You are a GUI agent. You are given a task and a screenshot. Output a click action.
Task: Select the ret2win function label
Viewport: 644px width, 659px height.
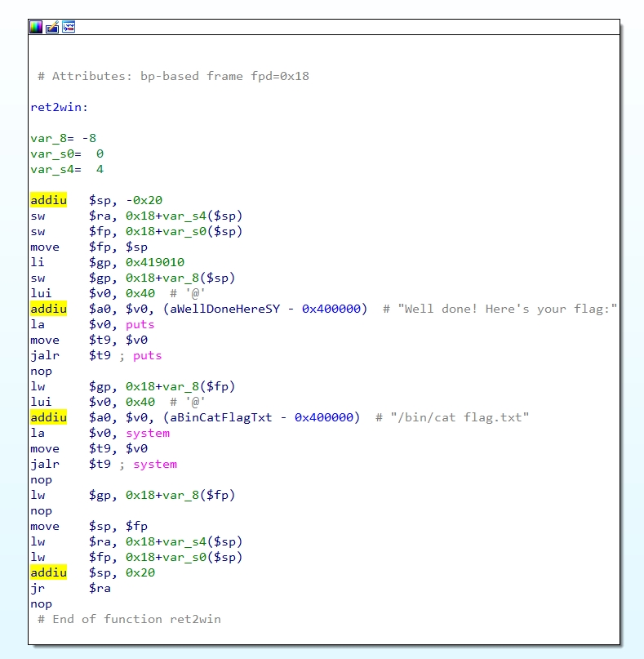tap(59, 107)
